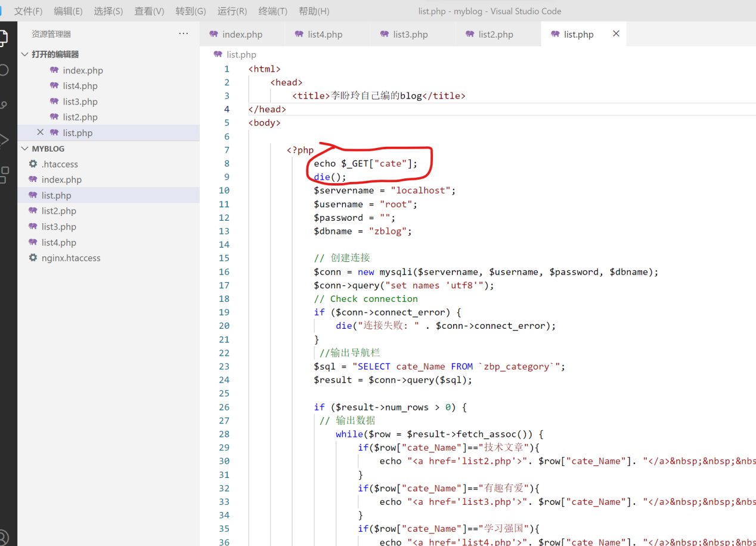Select index.php under open editors
This screenshot has width=756, height=546.
[83, 70]
